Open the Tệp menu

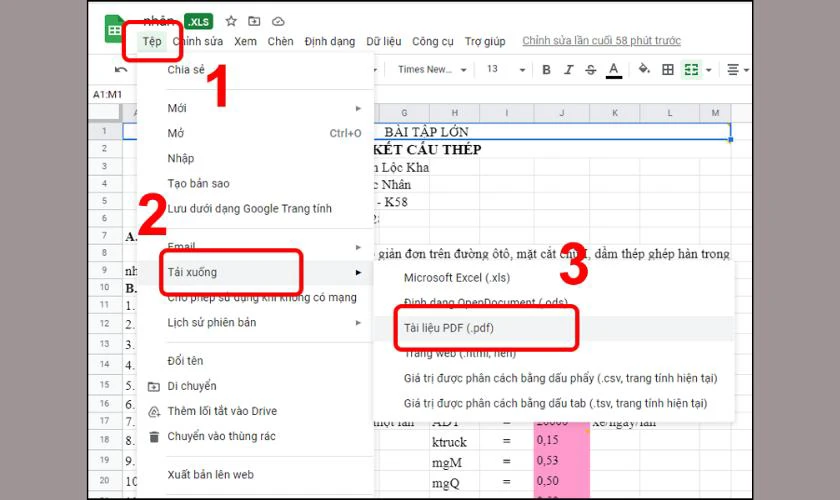click(152, 41)
